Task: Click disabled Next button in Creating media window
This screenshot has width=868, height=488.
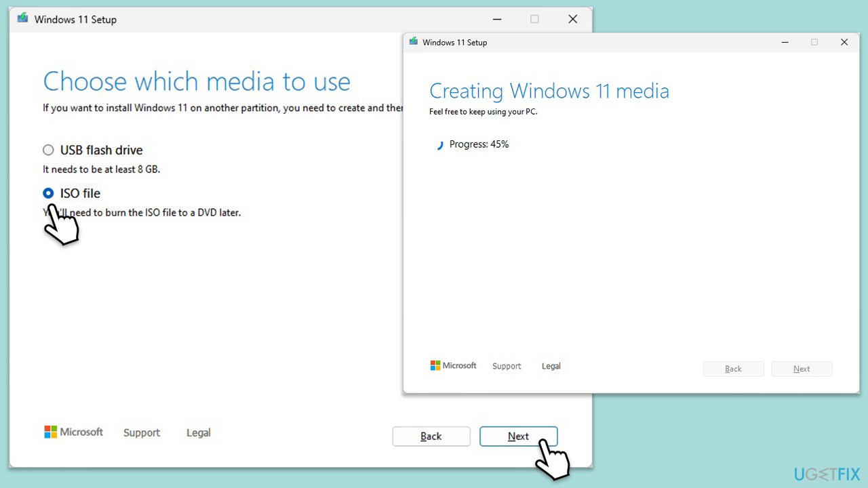Action: pyautogui.click(x=802, y=369)
